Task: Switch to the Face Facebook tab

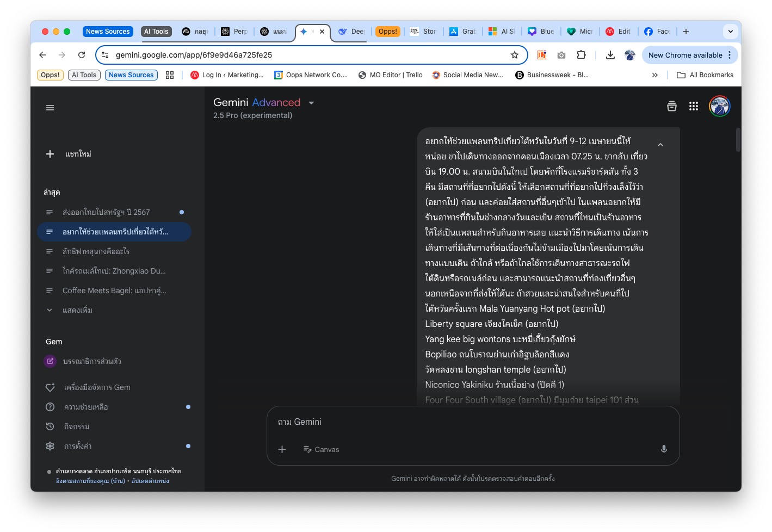Action: 658,32
